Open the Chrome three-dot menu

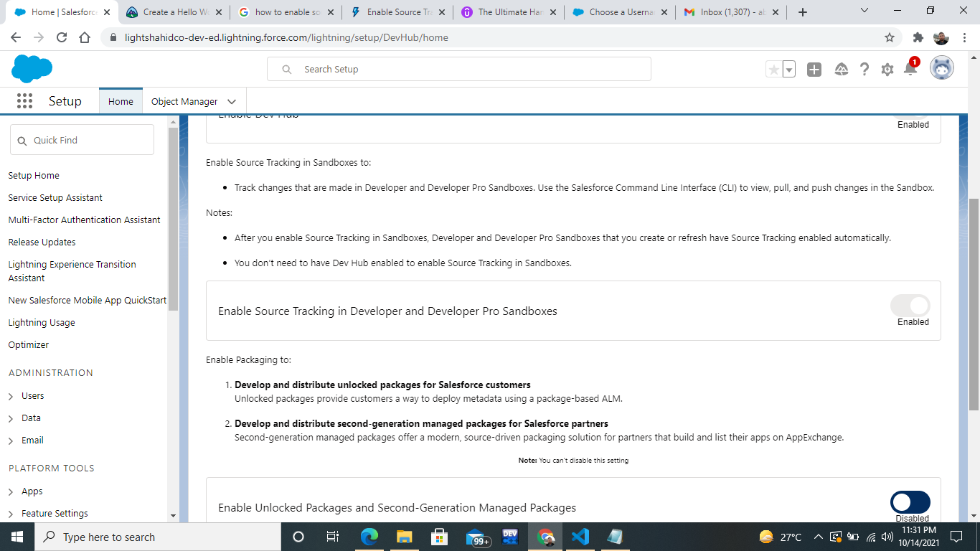(965, 37)
